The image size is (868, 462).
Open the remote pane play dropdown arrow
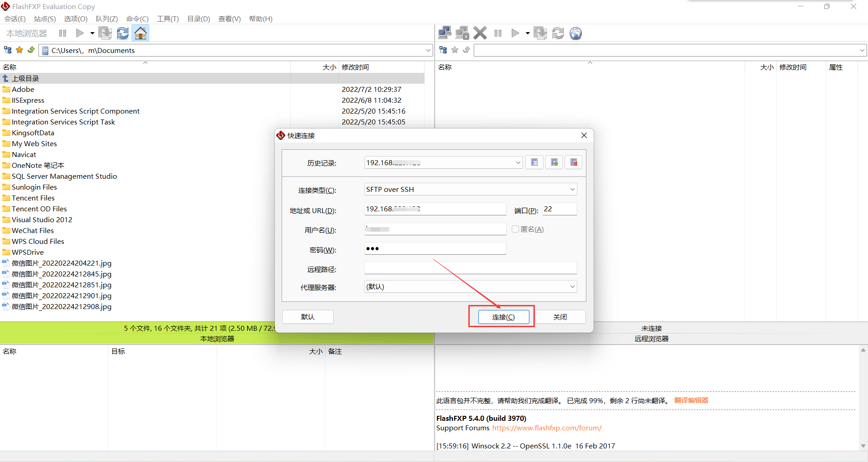click(x=527, y=33)
